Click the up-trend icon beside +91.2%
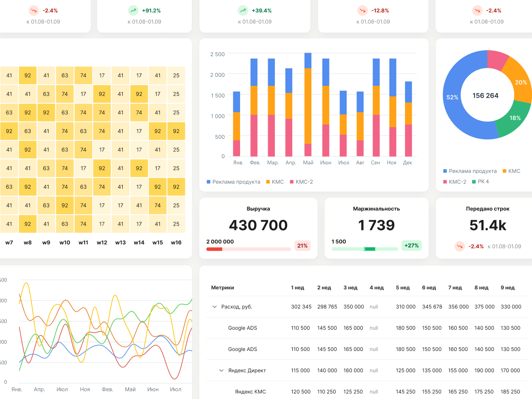This screenshot has width=532, height=399. pyautogui.click(x=133, y=11)
